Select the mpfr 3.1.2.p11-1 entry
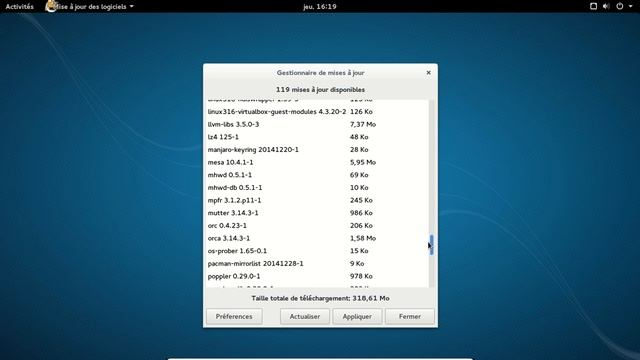 click(317, 200)
